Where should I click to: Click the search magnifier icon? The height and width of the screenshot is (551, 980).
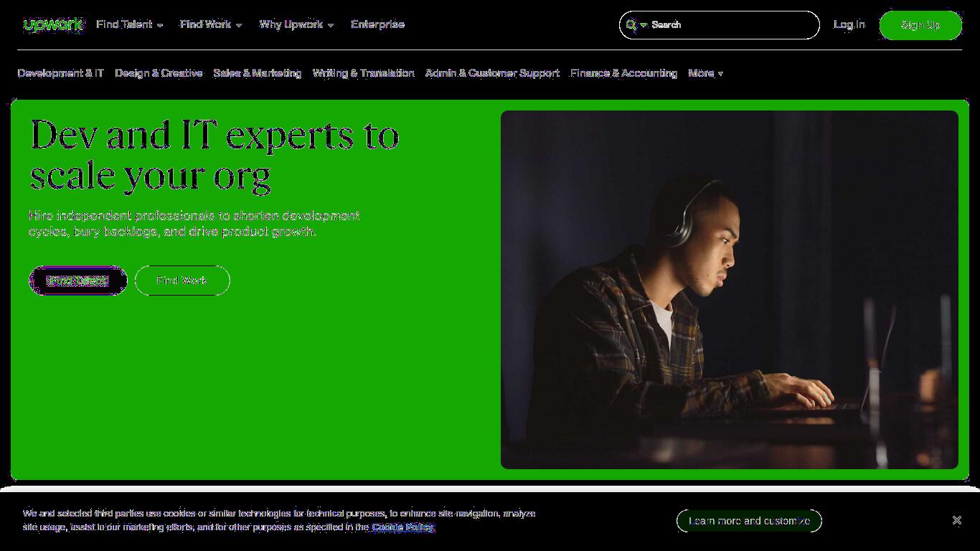click(631, 25)
